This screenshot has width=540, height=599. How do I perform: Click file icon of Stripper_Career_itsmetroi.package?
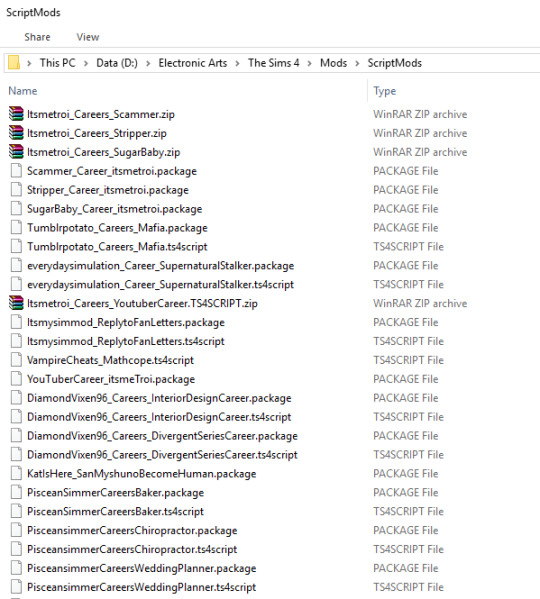point(16,189)
